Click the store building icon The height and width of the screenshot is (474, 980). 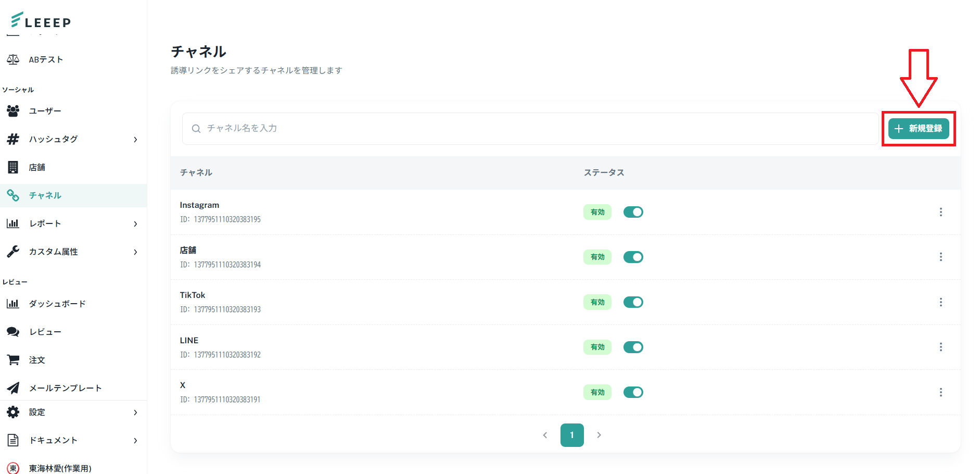pos(13,167)
